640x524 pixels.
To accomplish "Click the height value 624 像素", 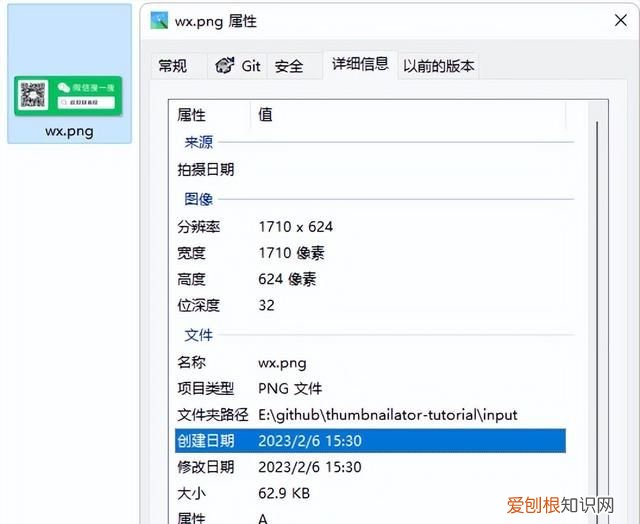I will click(x=287, y=279).
